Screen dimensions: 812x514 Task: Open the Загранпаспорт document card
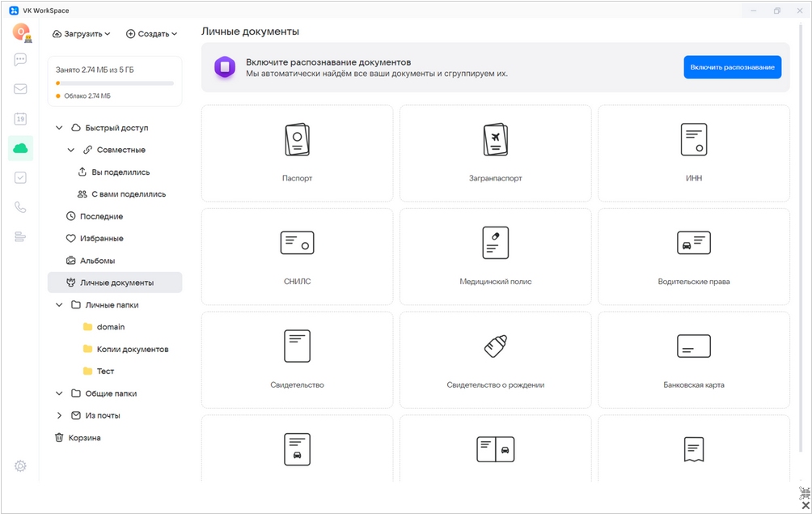click(x=495, y=153)
